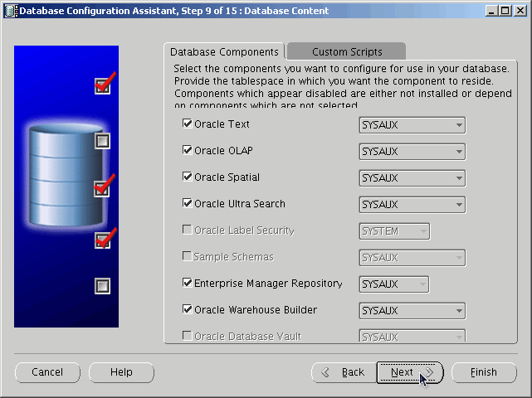Screen dimensions: 532x398
Task: Select the Database Components tab
Action: pyautogui.click(x=224, y=52)
